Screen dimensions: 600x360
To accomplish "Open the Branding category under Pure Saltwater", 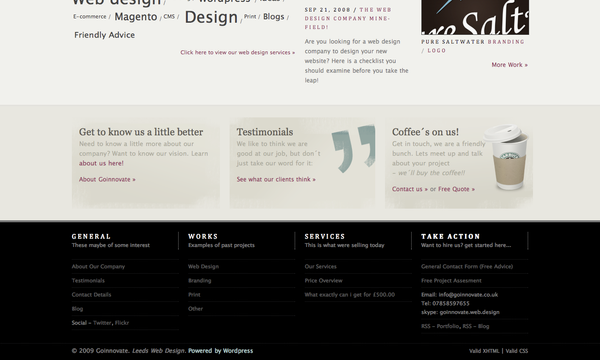I will point(506,42).
